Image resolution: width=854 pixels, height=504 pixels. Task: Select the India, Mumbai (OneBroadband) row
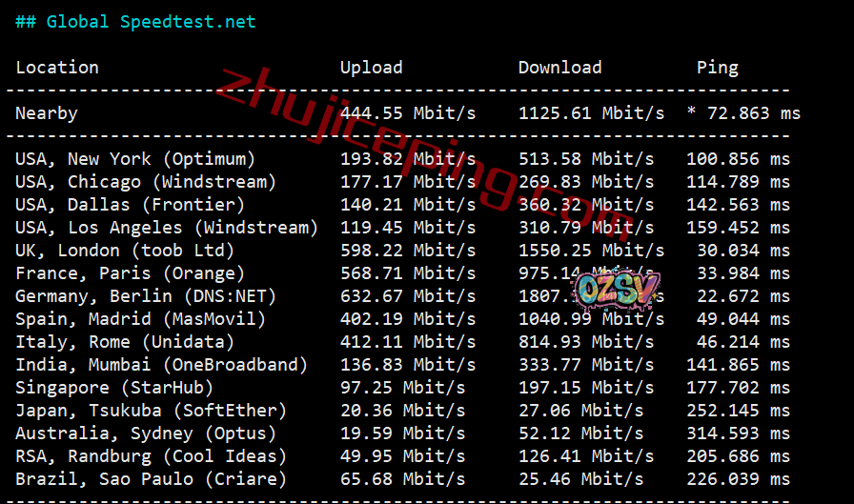click(x=162, y=365)
